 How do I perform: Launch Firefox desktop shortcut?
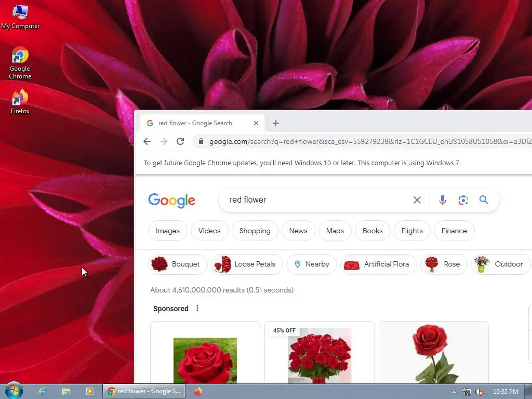(20, 102)
